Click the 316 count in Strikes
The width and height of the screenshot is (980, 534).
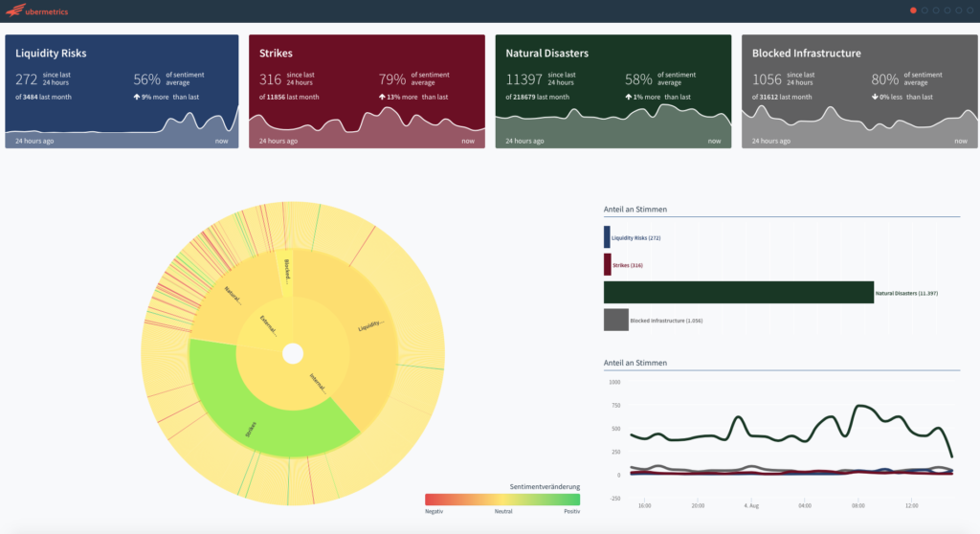point(270,79)
